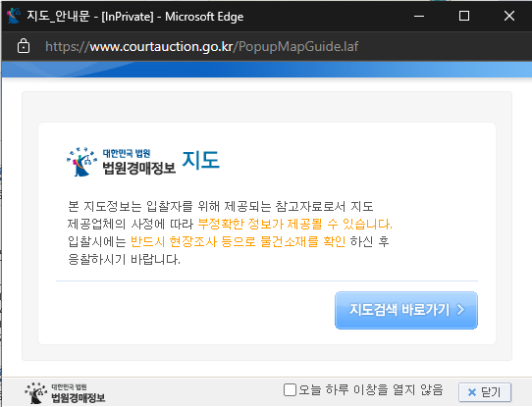Click the text 응찰하시기 바랍니다.

(x=124, y=259)
